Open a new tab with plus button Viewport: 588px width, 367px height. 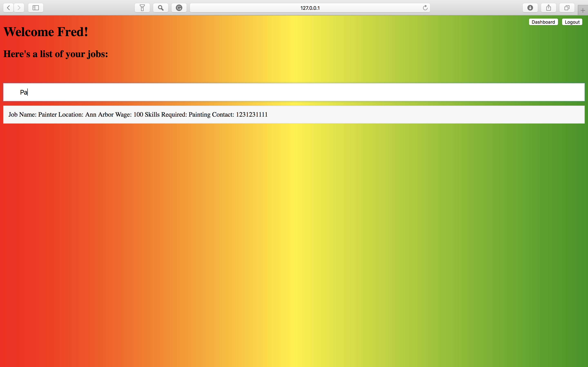(x=583, y=10)
